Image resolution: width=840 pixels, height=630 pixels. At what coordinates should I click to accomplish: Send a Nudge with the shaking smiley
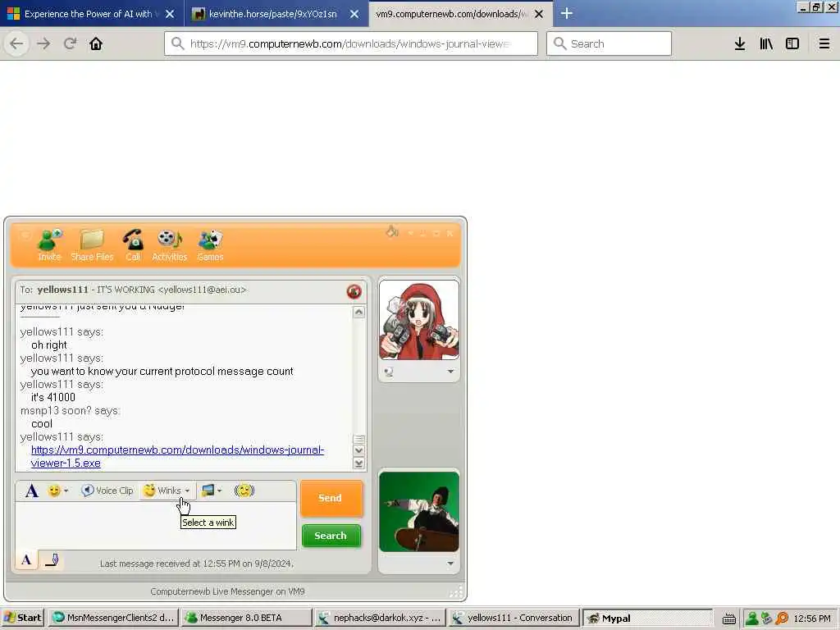[244, 491]
